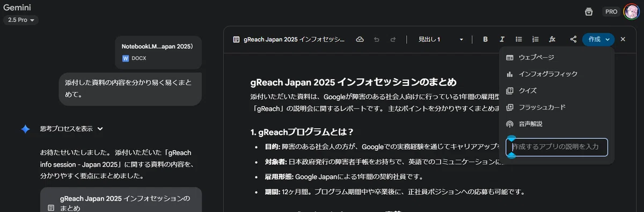
Task: Open the gReach Japan 2025 document card
Action: coord(121,200)
